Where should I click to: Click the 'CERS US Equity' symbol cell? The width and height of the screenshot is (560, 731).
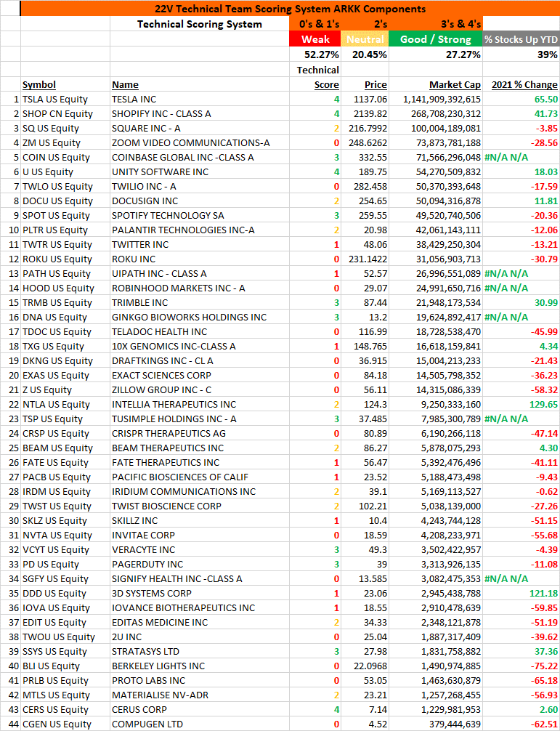pyautogui.click(x=65, y=709)
